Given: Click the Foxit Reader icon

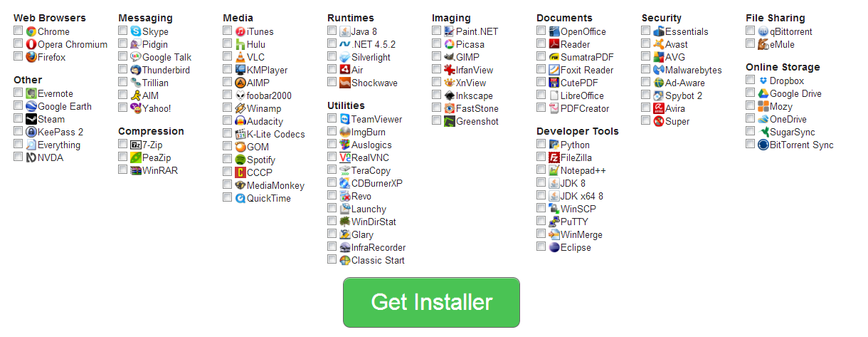Looking at the screenshot, I should pyautogui.click(x=554, y=70).
